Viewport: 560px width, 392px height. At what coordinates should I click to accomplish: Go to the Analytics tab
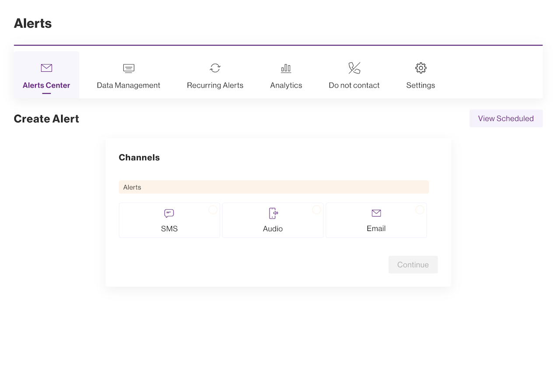pyautogui.click(x=286, y=85)
